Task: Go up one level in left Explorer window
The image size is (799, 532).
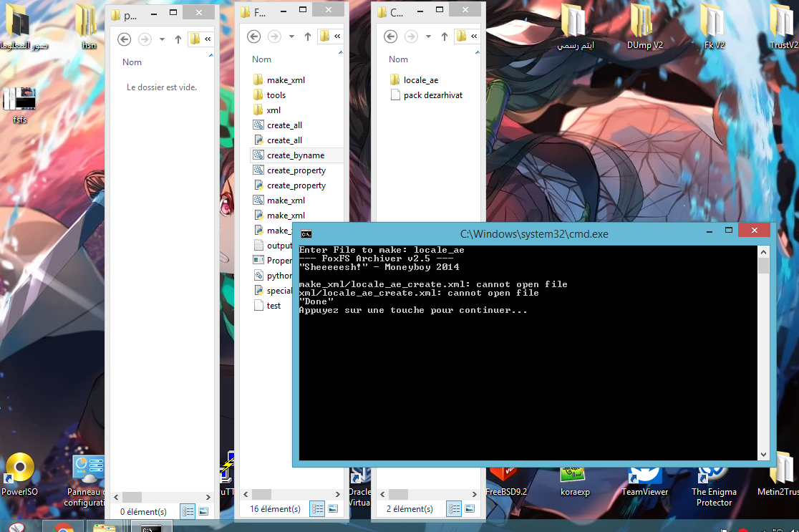Action: click(178, 39)
